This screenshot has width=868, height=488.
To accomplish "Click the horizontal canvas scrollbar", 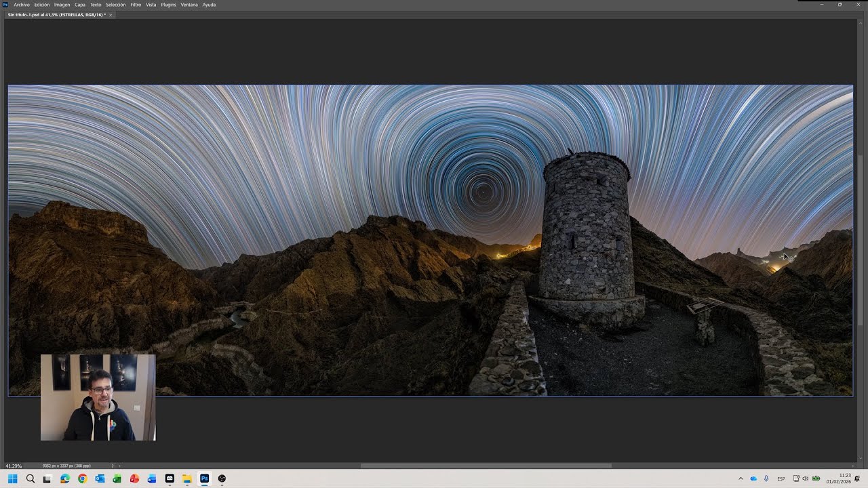I will [486, 466].
